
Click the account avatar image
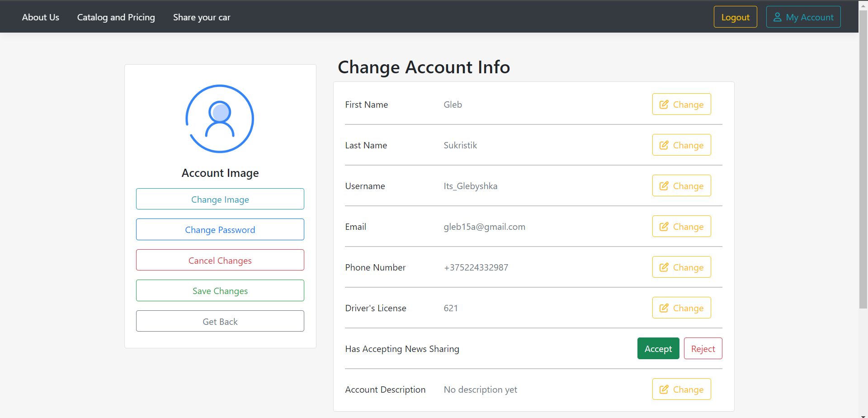tap(220, 119)
